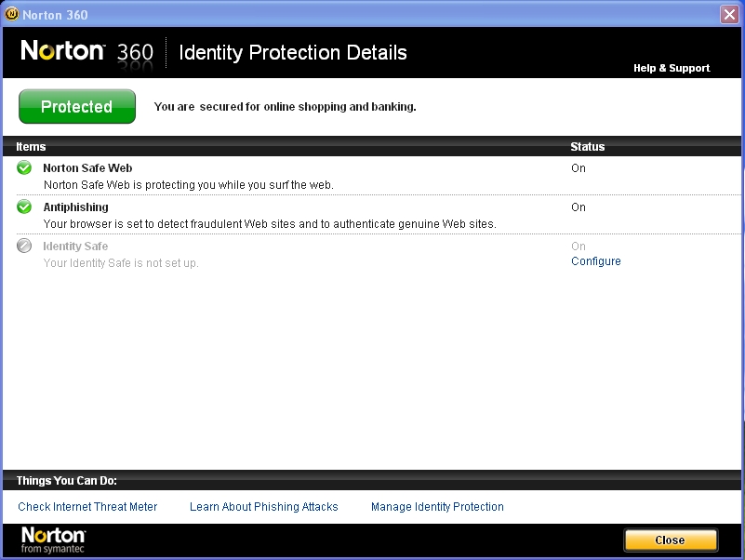Image resolution: width=745 pixels, height=560 pixels.
Task: Click the Norton 360 title bar icon
Action: (11, 14)
